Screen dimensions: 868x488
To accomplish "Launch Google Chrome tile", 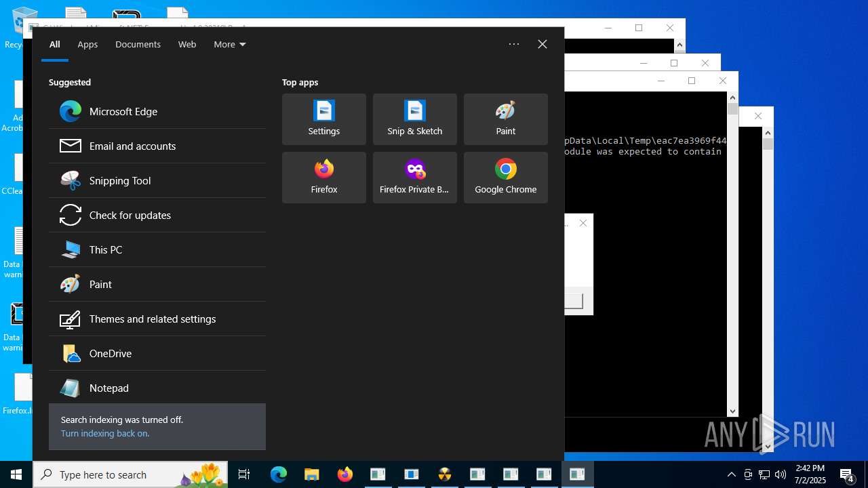I will pyautogui.click(x=506, y=178).
